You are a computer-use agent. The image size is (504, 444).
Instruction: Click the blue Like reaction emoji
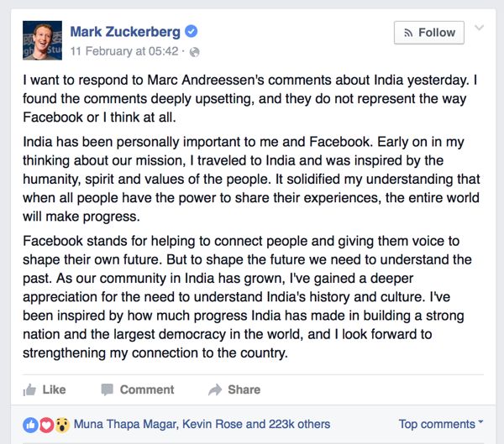coord(31,424)
